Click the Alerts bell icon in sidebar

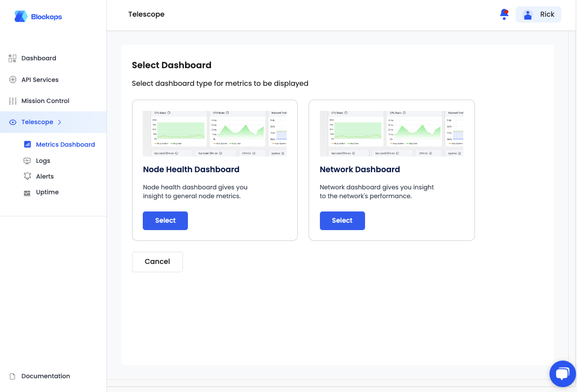pos(27,176)
